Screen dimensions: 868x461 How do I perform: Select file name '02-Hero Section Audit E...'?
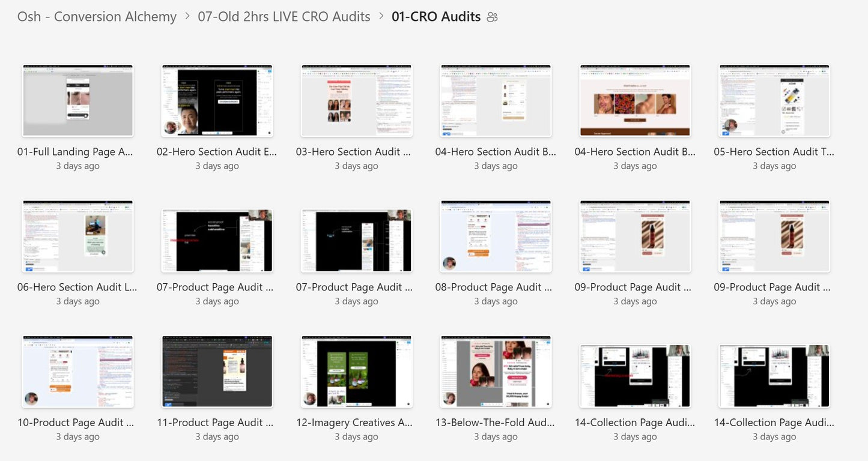click(x=217, y=152)
